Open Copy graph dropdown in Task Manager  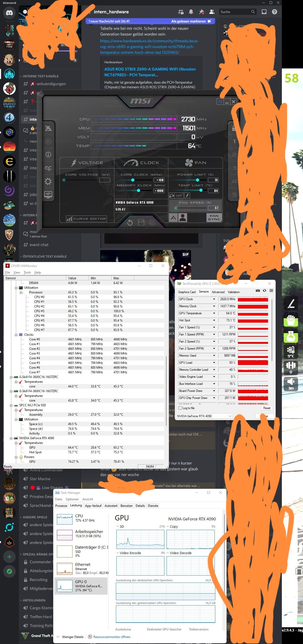click(x=168, y=526)
